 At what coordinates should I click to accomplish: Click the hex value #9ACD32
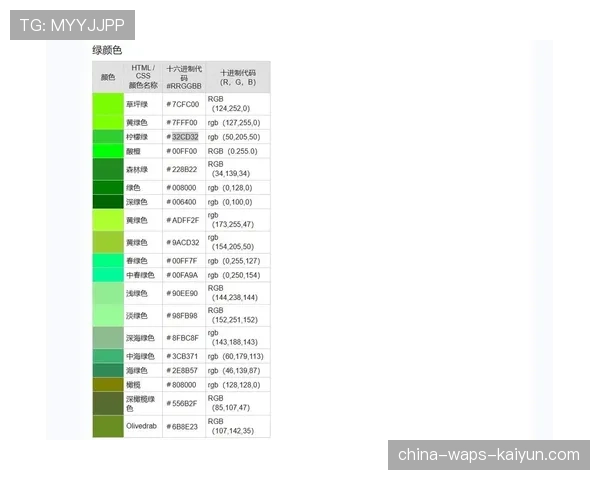click(183, 242)
